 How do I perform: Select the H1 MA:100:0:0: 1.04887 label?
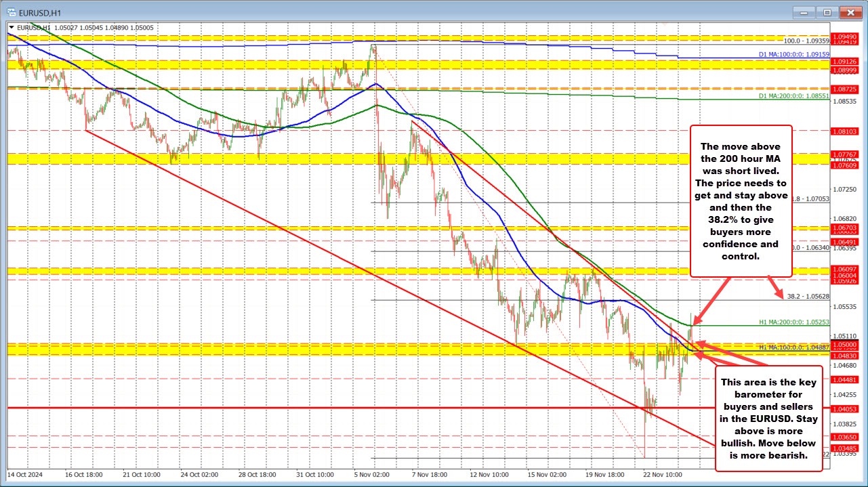[x=793, y=347]
